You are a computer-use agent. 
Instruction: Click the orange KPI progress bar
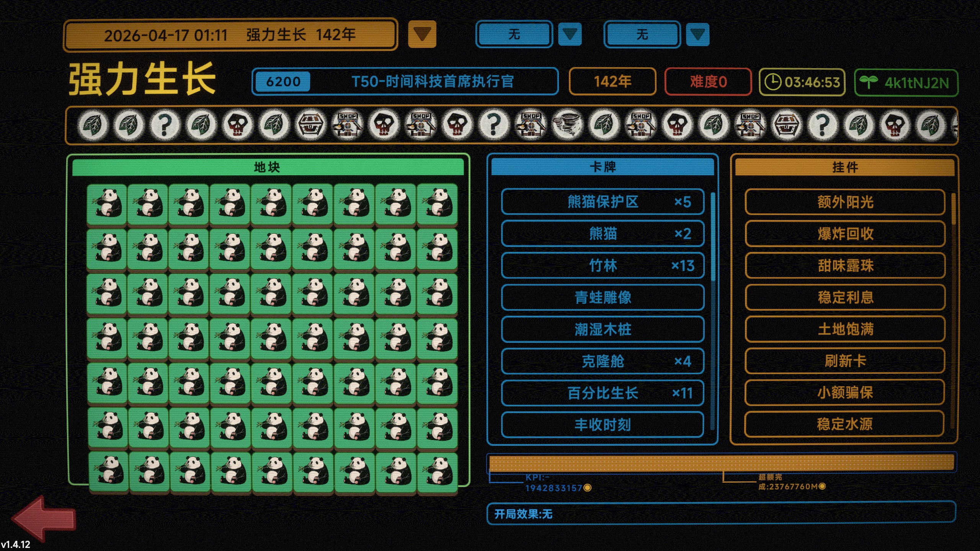(721, 463)
